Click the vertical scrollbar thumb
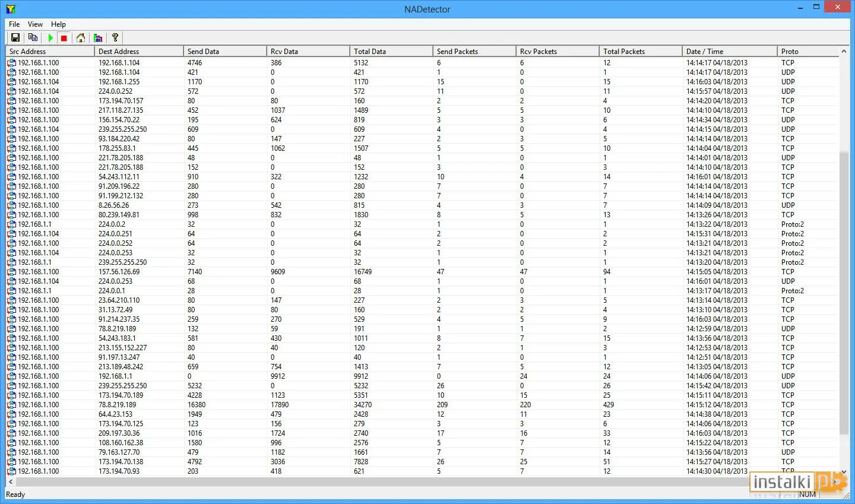 tap(844, 293)
